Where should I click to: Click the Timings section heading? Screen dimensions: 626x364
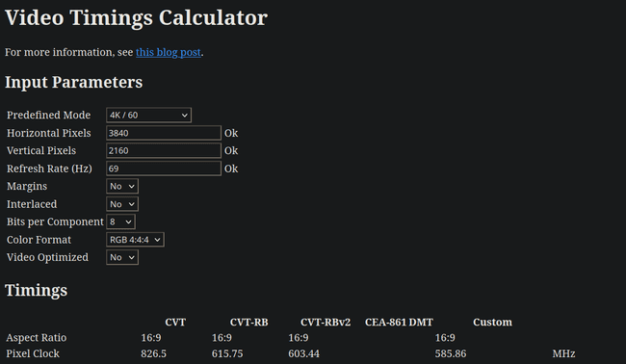coord(36,290)
